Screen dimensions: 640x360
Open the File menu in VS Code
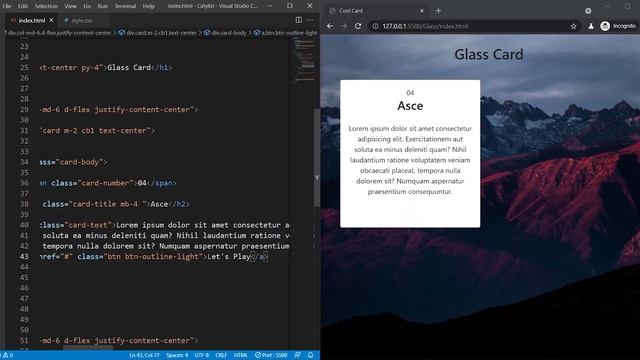pos(7,6)
